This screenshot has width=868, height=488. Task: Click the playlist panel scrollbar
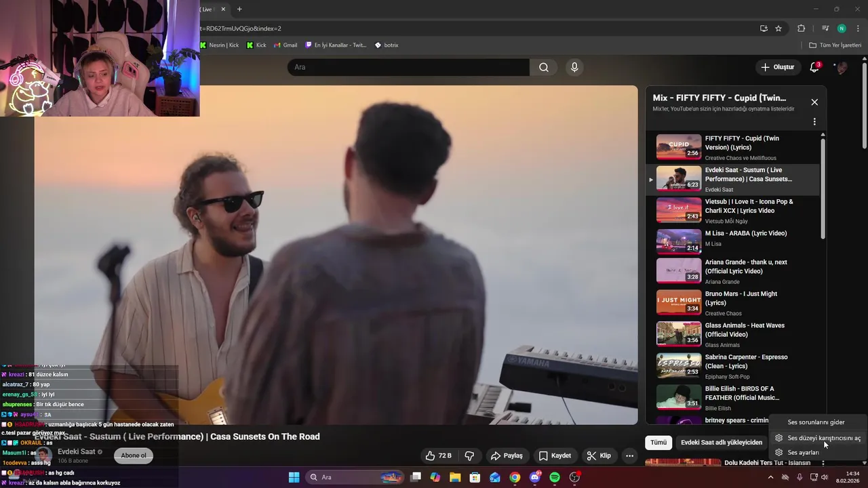[x=823, y=188]
